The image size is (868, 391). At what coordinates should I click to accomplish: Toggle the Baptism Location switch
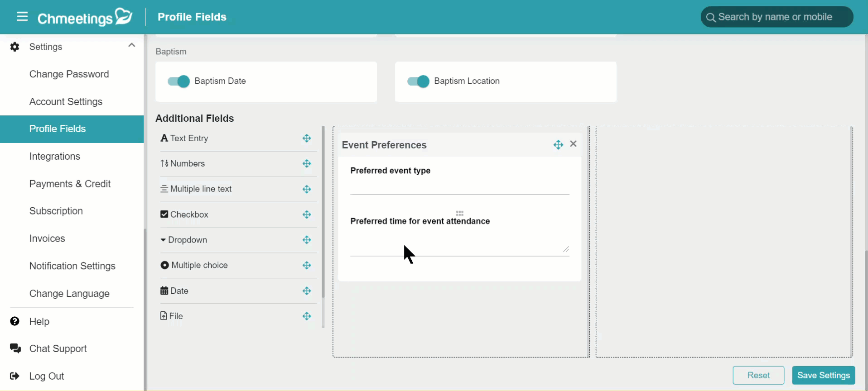point(418,81)
